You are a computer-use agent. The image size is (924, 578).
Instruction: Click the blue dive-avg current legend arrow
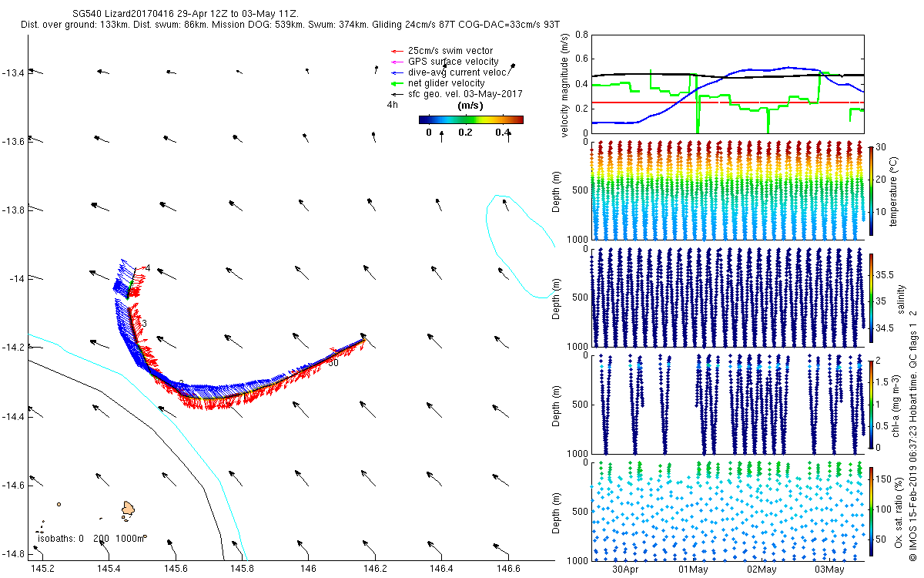[x=398, y=72]
